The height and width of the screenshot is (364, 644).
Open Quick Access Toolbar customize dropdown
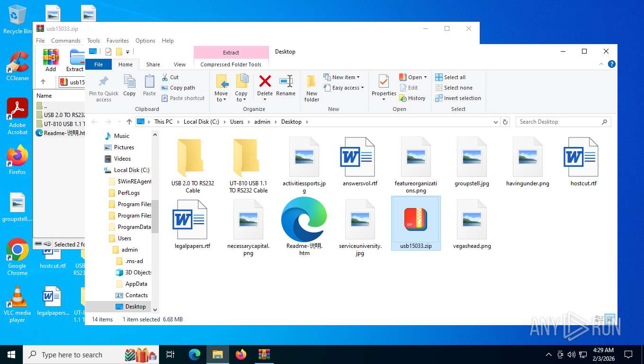pyautogui.click(x=128, y=52)
